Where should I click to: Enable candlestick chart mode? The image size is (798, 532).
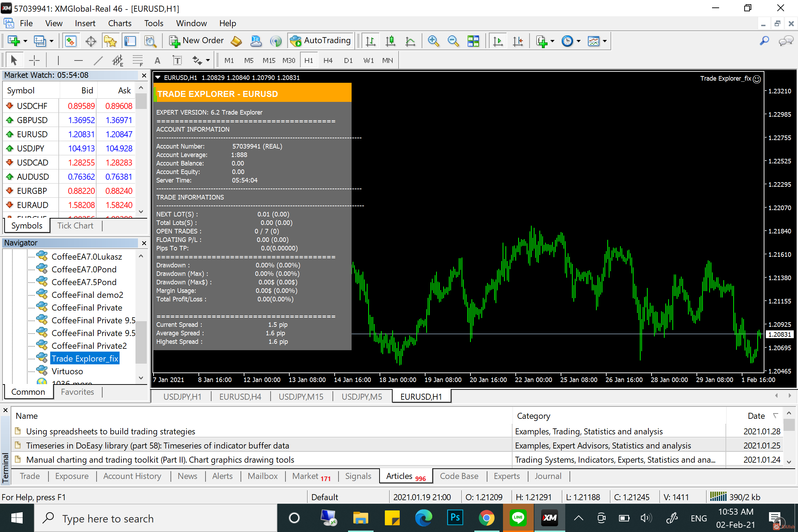point(391,41)
